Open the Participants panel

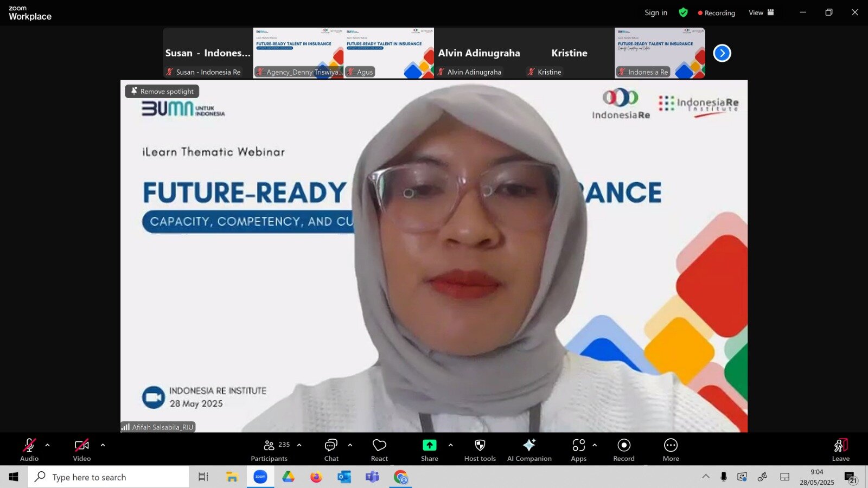[x=270, y=450]
